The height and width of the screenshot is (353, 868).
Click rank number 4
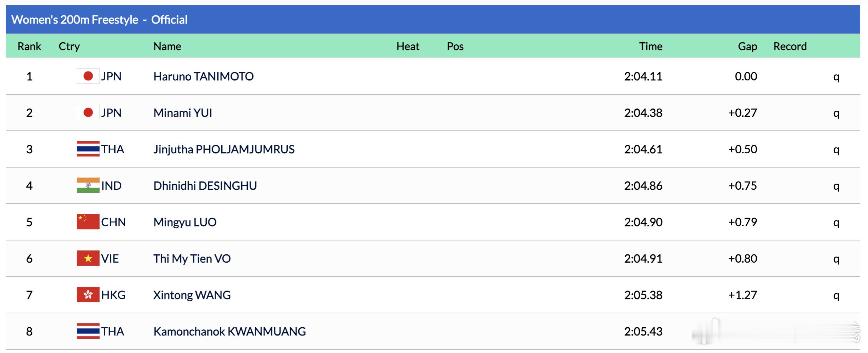point(29,186)
